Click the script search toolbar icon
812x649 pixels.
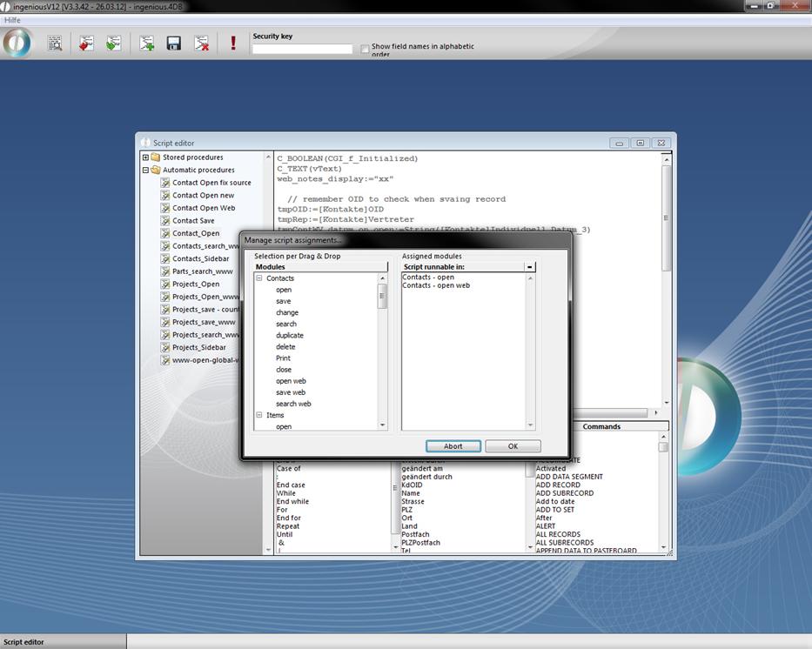pos(55,43)
